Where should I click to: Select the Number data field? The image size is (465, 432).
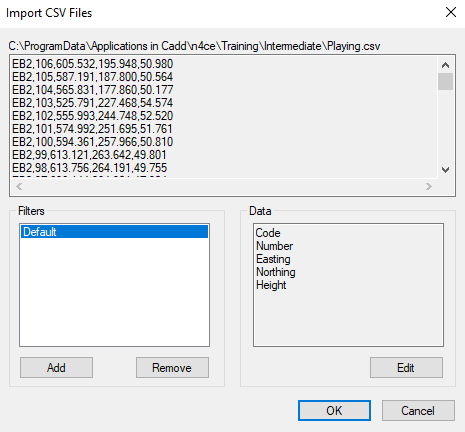[x=274, y=246]
